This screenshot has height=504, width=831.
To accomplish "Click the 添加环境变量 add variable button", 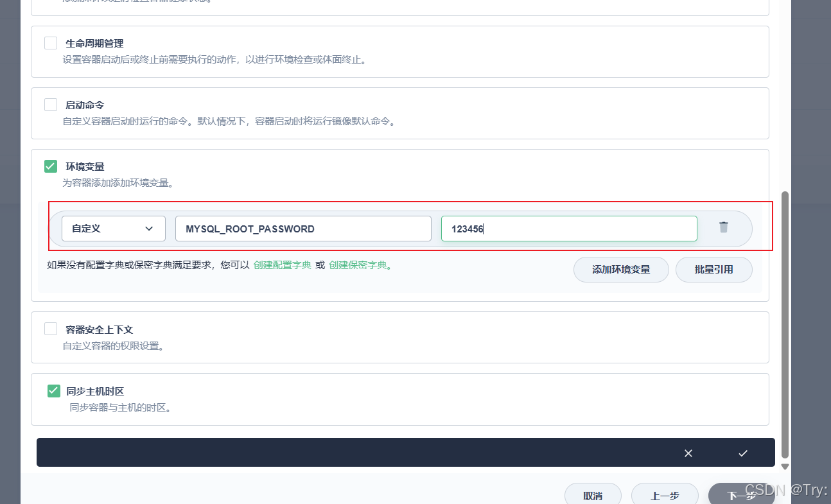I will click(620, 270).
